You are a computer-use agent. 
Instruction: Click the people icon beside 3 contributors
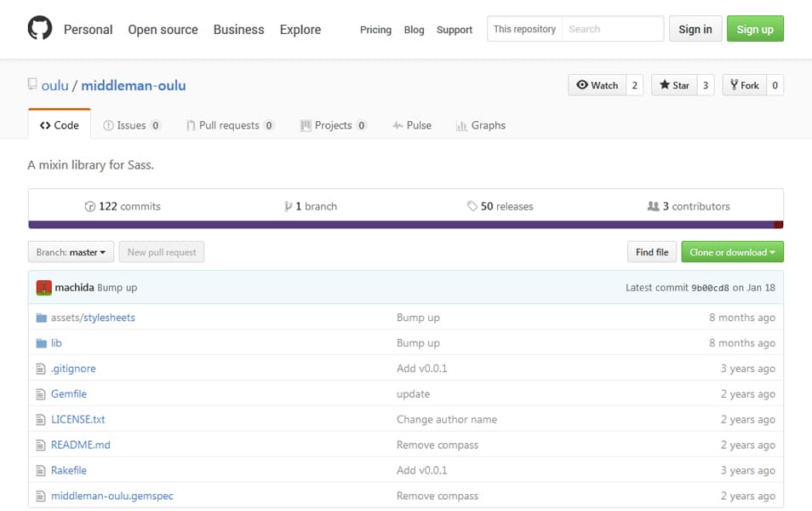(x=653, y=206)
